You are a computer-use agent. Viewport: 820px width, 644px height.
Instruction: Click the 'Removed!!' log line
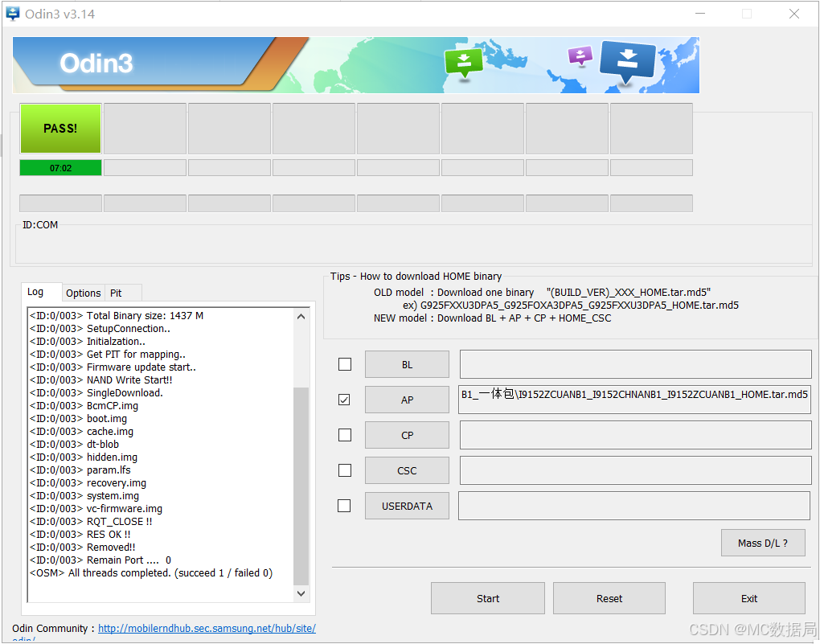coord(83,548)
